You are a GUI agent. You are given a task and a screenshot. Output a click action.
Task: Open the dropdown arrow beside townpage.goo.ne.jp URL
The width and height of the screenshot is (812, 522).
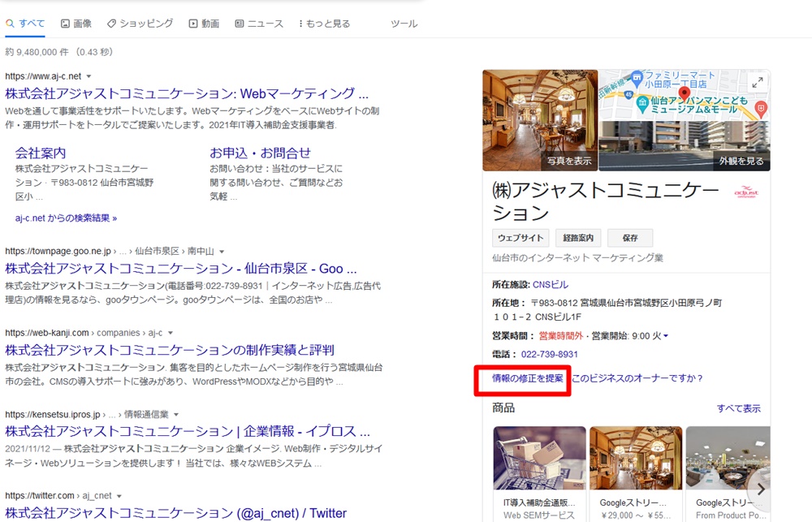coord(222,251)
